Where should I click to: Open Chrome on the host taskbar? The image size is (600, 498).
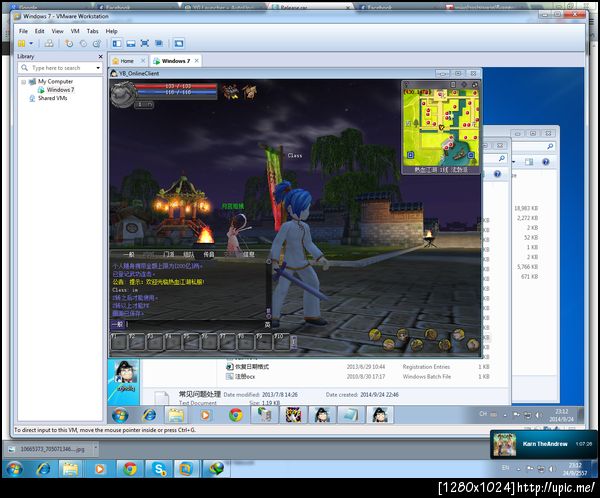pyautogui.click(x=130, y=469)
